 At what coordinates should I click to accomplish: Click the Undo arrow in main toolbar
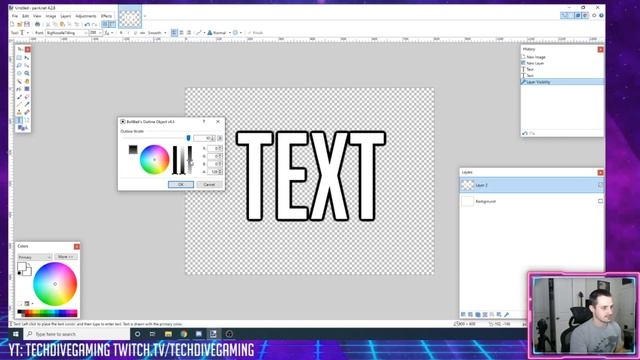click(87, 24)
